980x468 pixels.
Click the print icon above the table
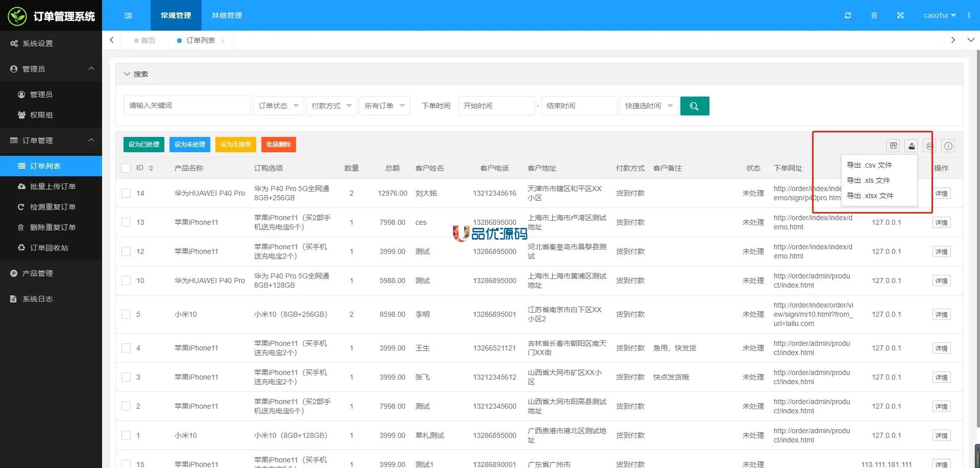929,146
